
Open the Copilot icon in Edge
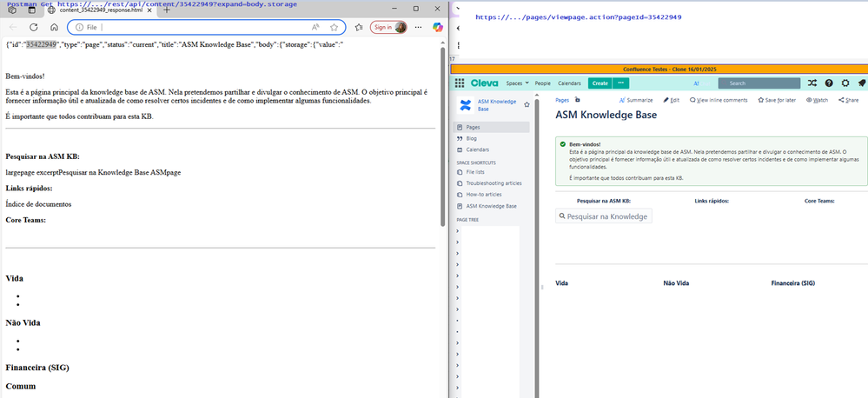point(438,27)
